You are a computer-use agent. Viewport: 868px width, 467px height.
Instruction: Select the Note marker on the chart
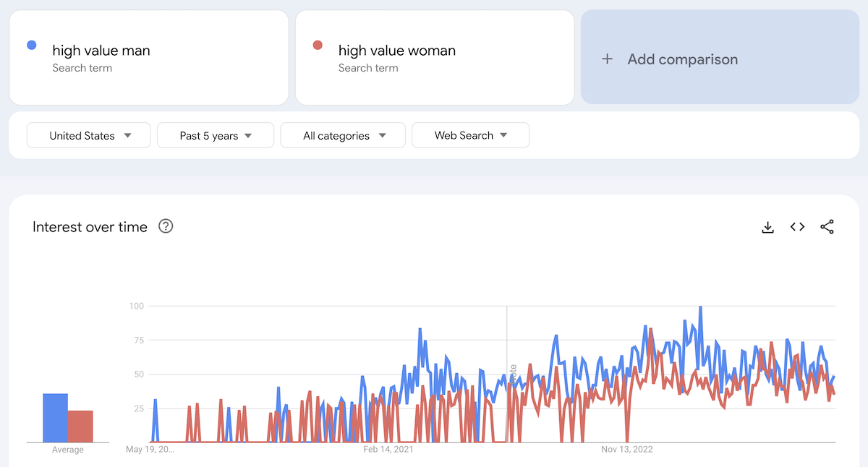tap(513, 375)
